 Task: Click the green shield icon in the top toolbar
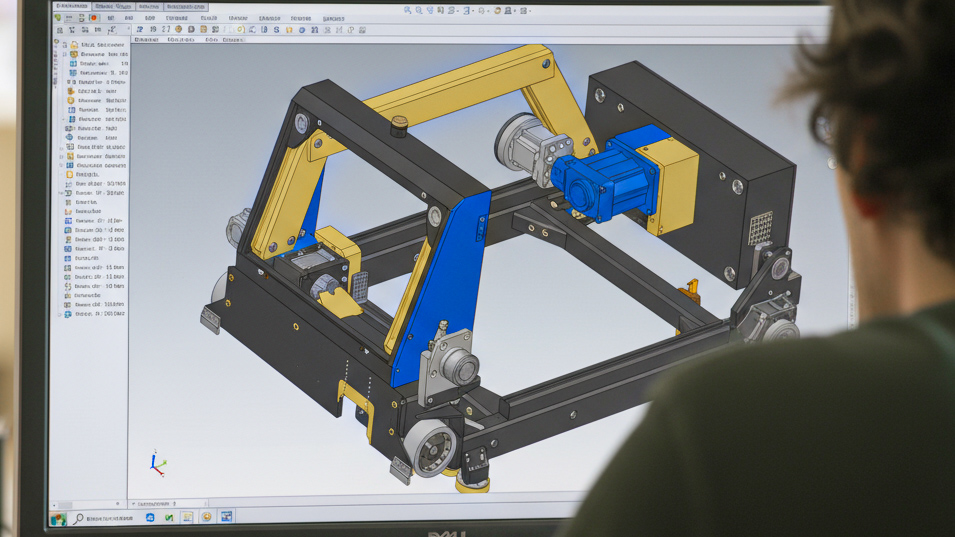(58, 18)
